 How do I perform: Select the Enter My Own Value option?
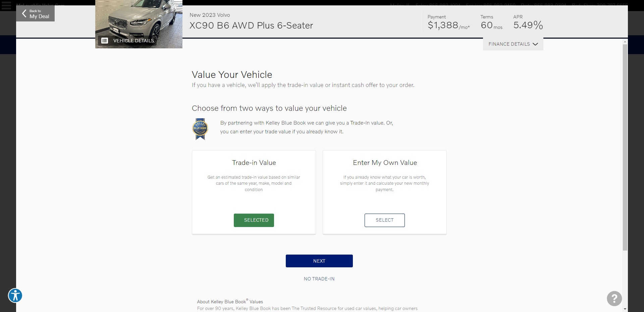pos(385,220)
